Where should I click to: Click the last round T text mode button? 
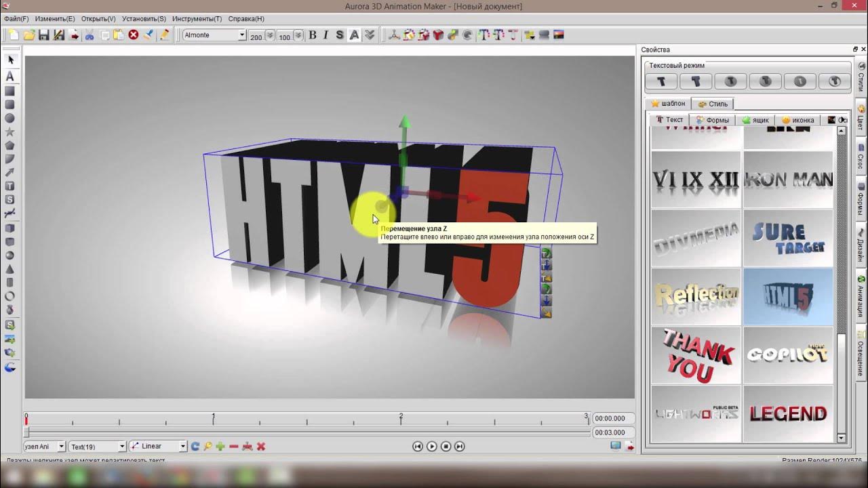coord(835,81)
